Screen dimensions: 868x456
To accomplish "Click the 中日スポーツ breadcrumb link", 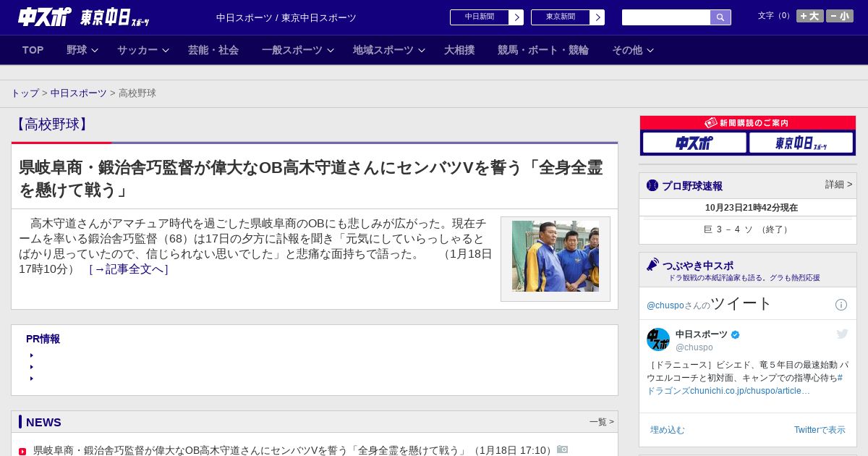I will click(x=79, y=93).
